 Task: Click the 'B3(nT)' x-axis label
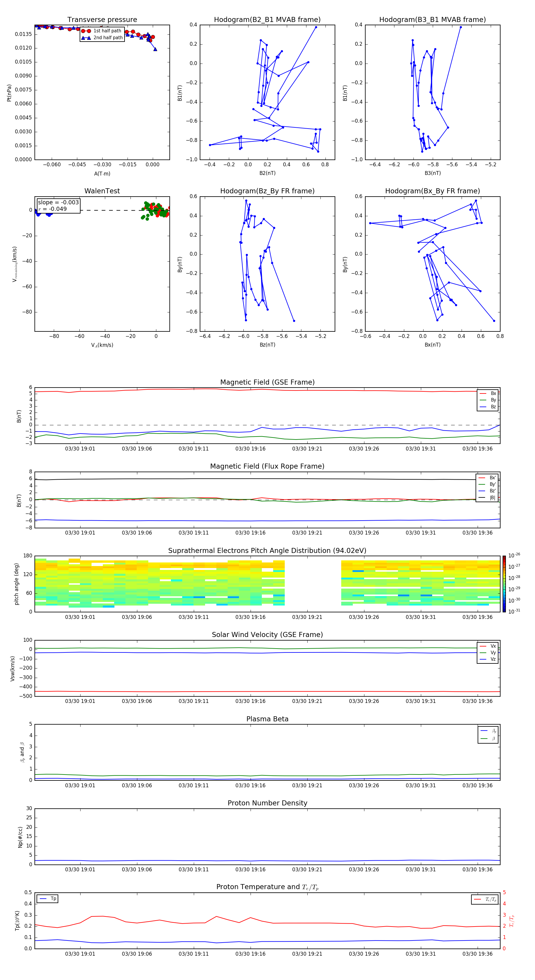click(432, 173)
